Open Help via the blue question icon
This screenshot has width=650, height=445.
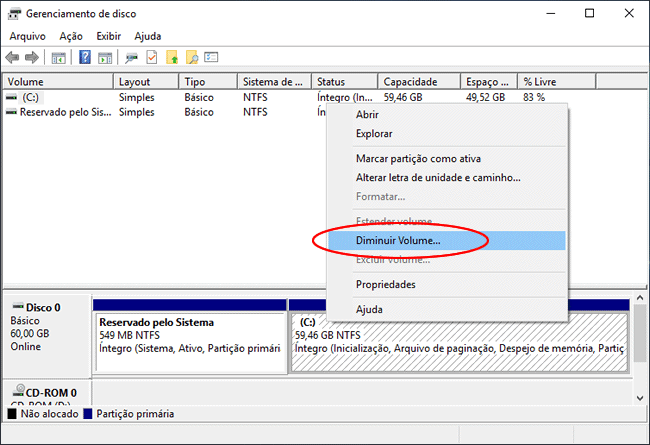pyautogui.click(x=86, y=57)
